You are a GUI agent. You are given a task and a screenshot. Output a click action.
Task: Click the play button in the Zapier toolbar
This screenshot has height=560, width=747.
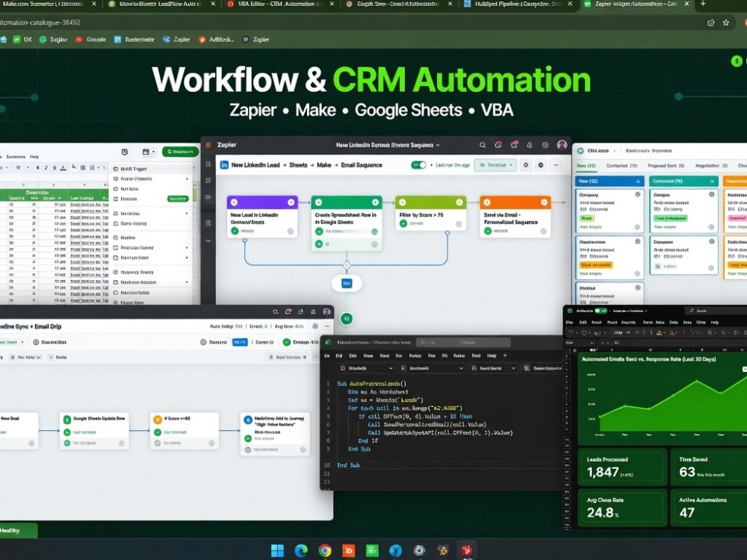click(x=541, y=165)
